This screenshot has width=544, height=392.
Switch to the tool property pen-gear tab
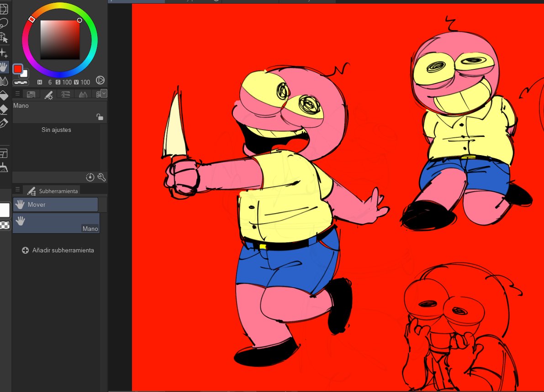48,94
